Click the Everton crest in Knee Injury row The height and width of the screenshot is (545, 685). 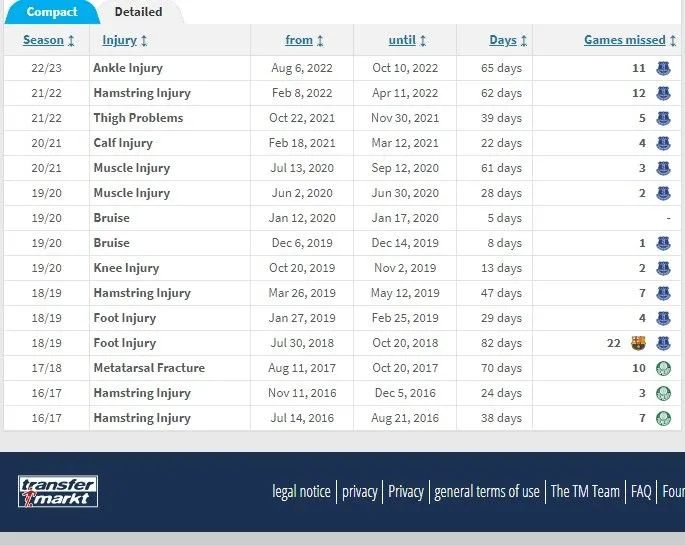[663, 269]
